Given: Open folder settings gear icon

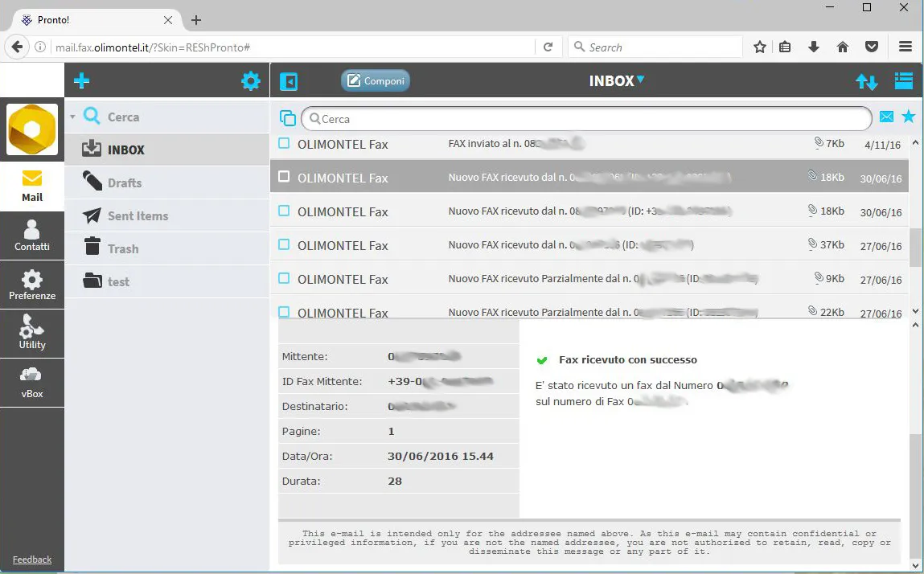Looking at the screenshot, I should tap(251, 80).
